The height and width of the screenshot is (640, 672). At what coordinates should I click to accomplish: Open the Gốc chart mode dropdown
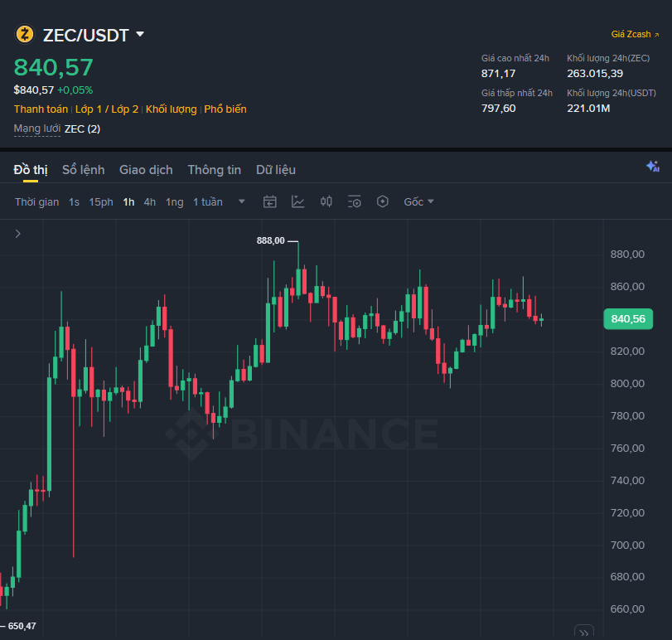[418, 202]
